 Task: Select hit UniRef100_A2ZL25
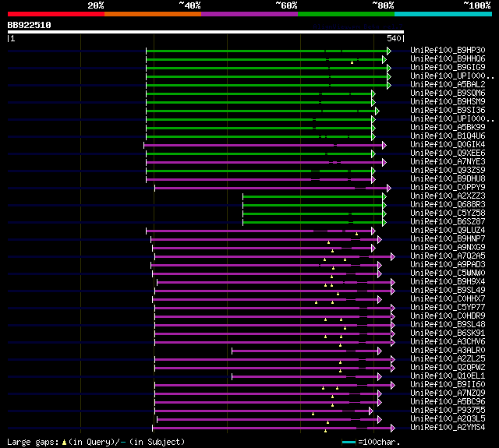[448, 359]
